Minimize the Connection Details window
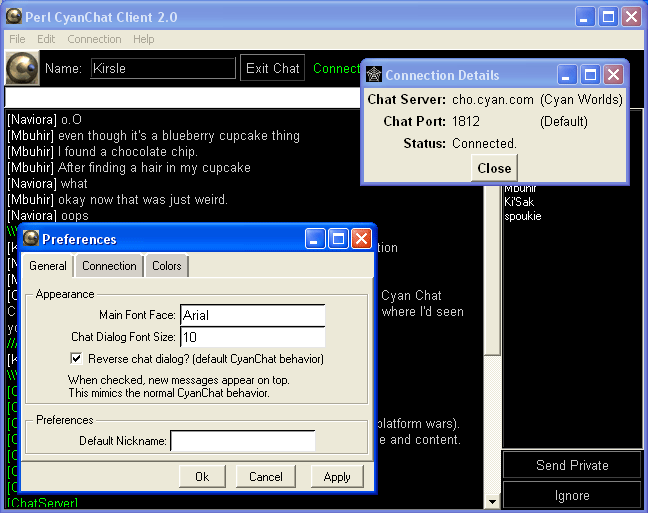Viewport: 648px width, 513px height. (567, 75)
